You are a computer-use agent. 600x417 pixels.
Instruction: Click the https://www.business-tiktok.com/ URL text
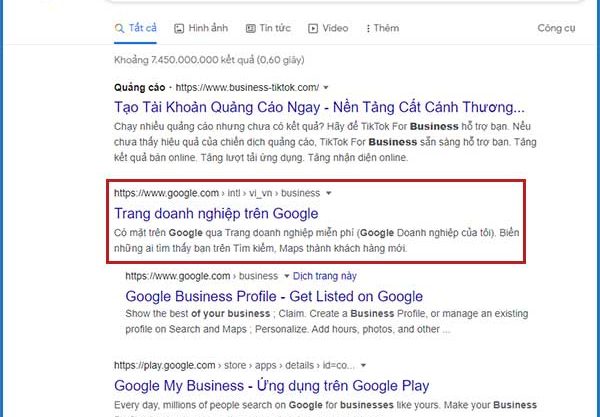tap(247, 88)
